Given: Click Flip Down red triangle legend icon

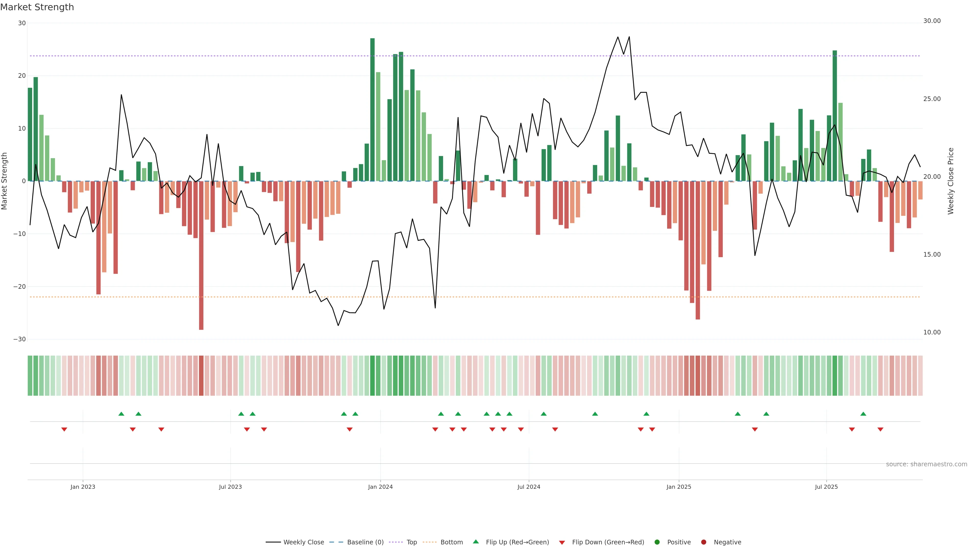Looking at the screenshot, I should tap(562, 543).
